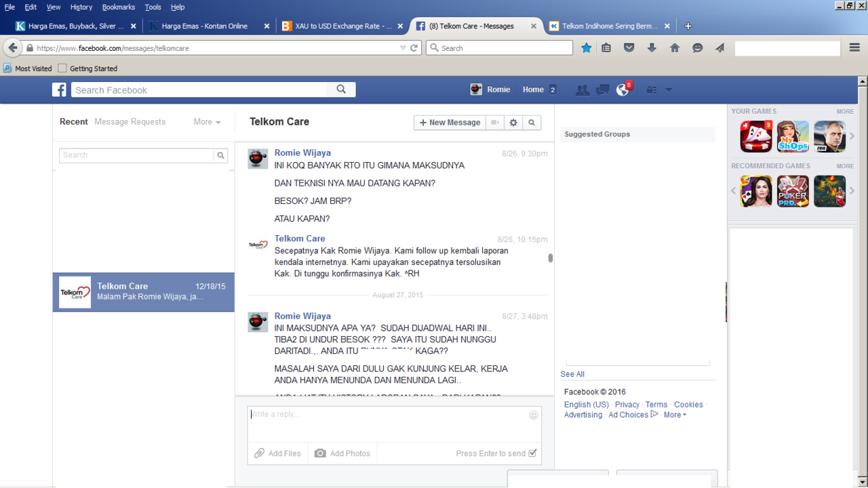Select the Recent messages tab
Image resolution: width=868 pixels, height=488 pixels.
74,122
